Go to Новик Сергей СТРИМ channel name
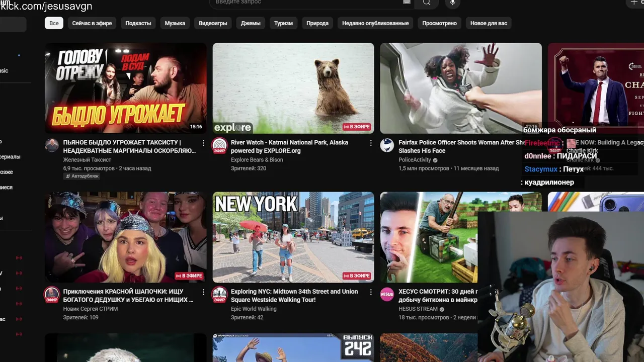This screenshot has width=644, height=362. (x=90, y=309)
